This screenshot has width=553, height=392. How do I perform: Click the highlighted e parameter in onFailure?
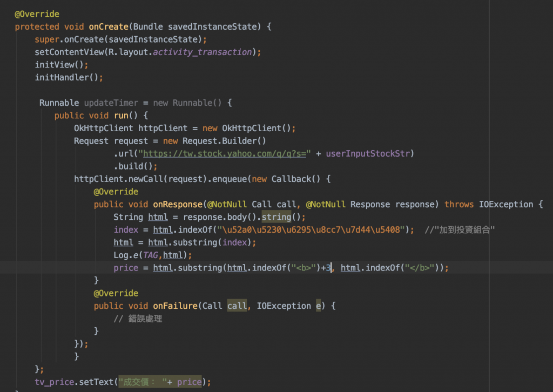pos(319,306)
